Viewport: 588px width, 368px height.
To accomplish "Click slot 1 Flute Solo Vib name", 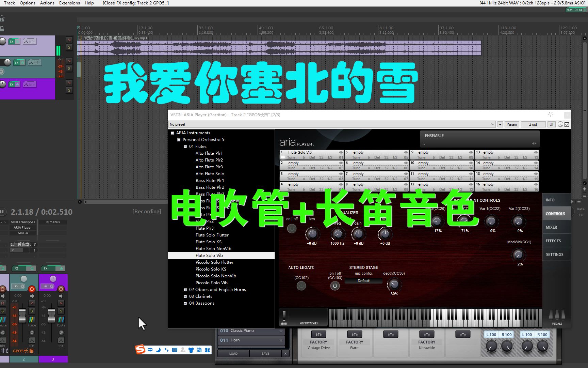I will click(300, 152).
